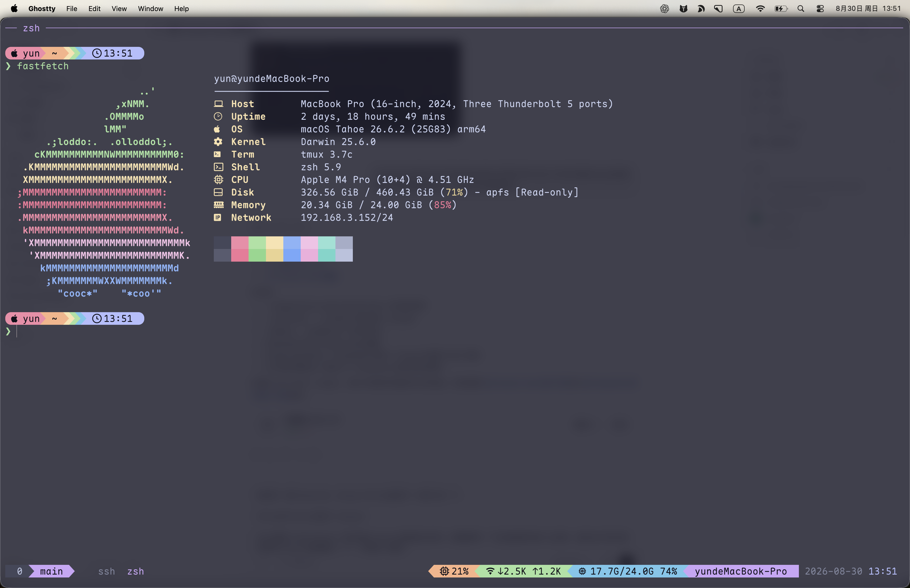Click the ChatGPT menu bar icon

pyautogui.click(x=664, y=8)
